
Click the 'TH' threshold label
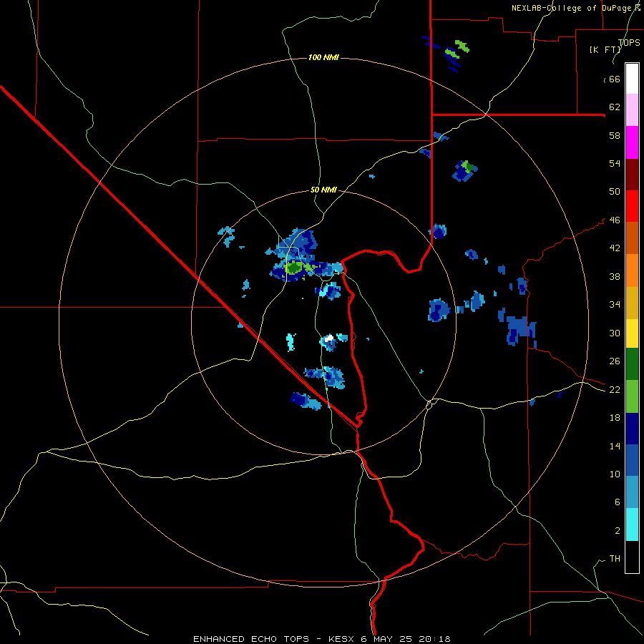(x=615, y=559)
